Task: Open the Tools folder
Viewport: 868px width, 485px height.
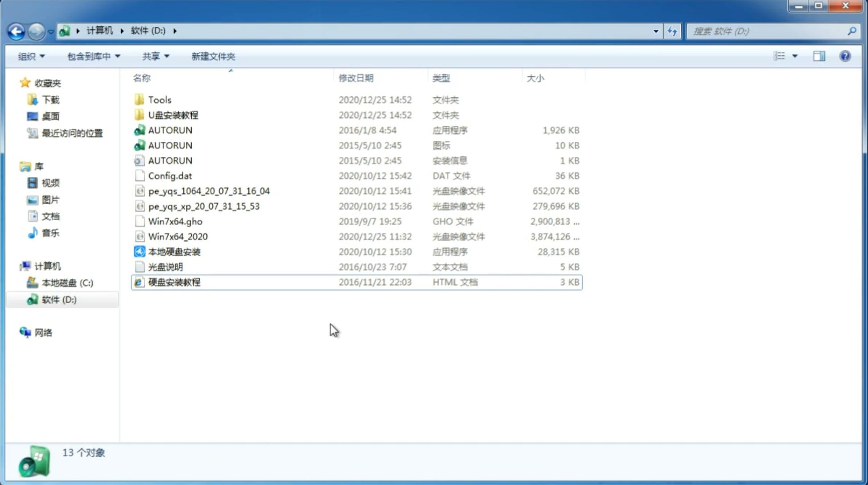Action: (x=159, y=99)
